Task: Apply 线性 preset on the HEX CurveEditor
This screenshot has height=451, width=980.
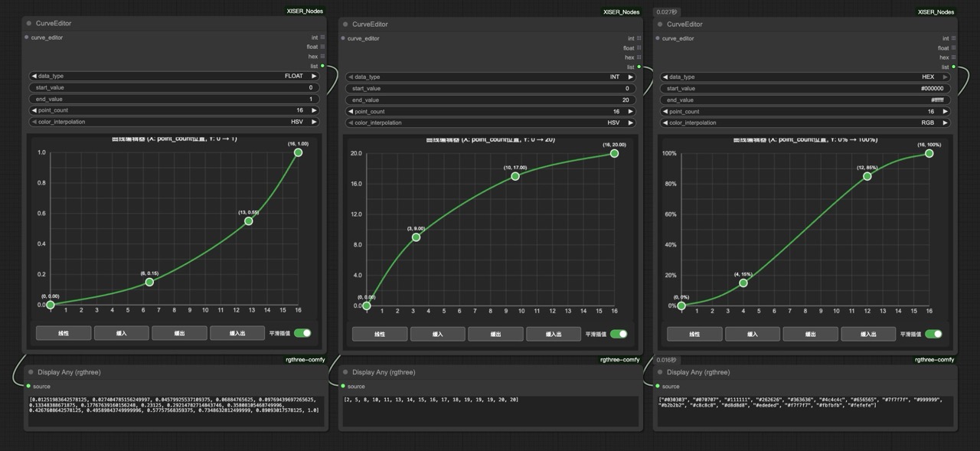Action: [694, 334]
